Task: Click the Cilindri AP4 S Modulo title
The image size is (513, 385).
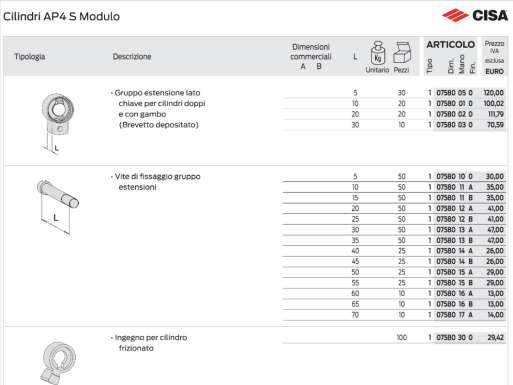Action: pyautogui.click(x=61, y=16)
